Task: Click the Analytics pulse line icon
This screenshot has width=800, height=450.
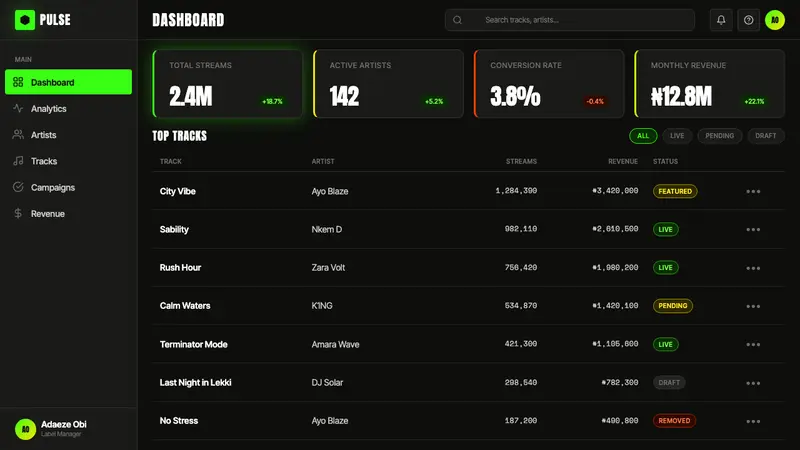Action: pos(18,108)
